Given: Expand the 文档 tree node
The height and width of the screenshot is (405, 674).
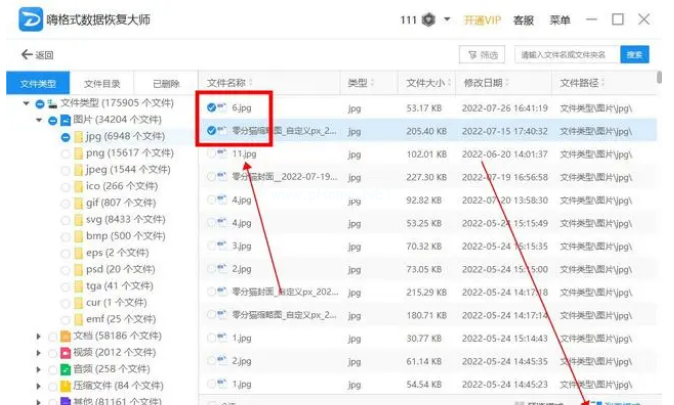Looking at the screenshot, I should click(39, 336).
